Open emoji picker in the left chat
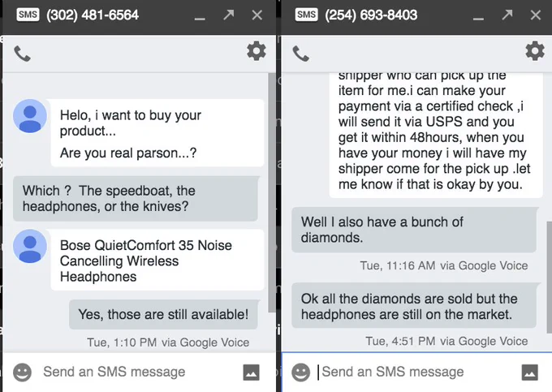This screenshot has height=392, width=552. 22,373
